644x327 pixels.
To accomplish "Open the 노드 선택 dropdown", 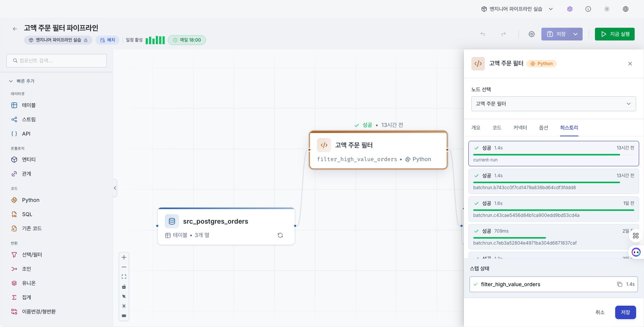I will pos(553,104).
